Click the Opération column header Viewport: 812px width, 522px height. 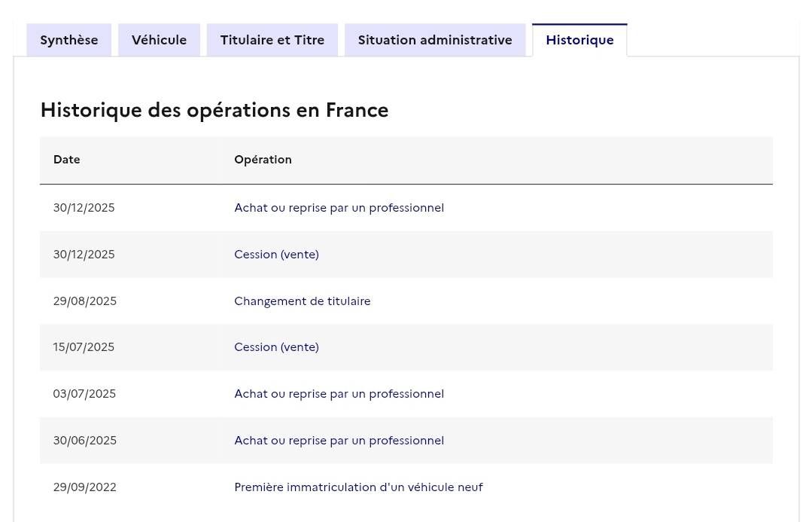coord(263,160)
